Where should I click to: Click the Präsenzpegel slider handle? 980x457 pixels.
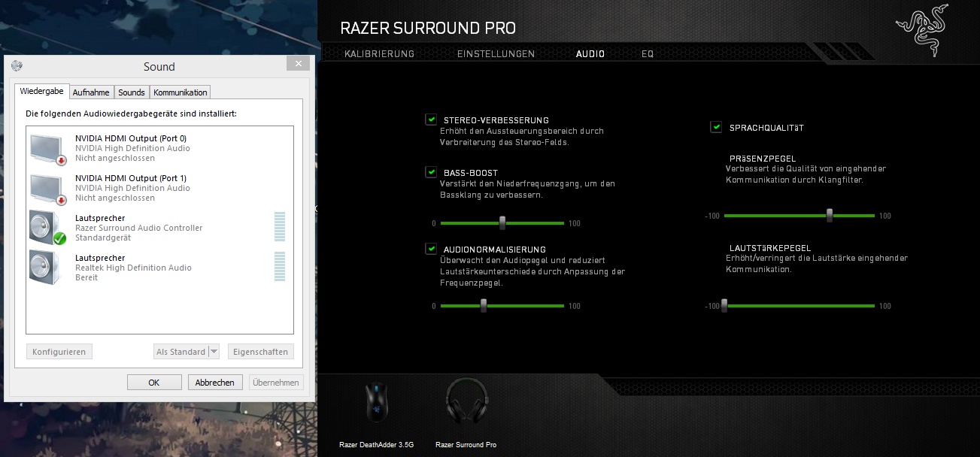[830, 216]
